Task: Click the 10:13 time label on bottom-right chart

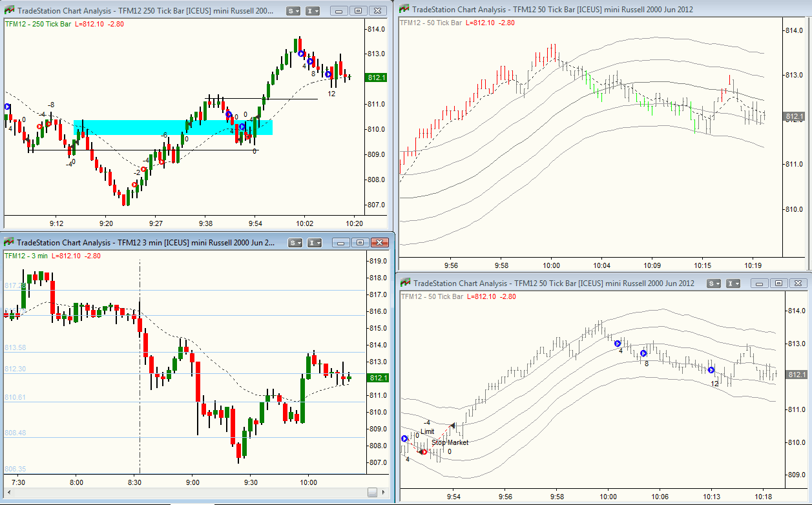Action: (x=711, y=497)
